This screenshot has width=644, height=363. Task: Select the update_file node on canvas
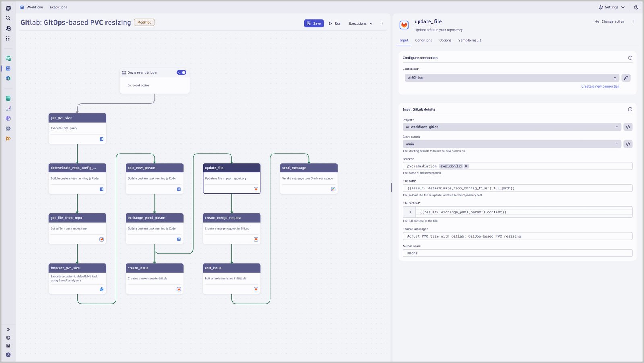[x=232, y=178]
